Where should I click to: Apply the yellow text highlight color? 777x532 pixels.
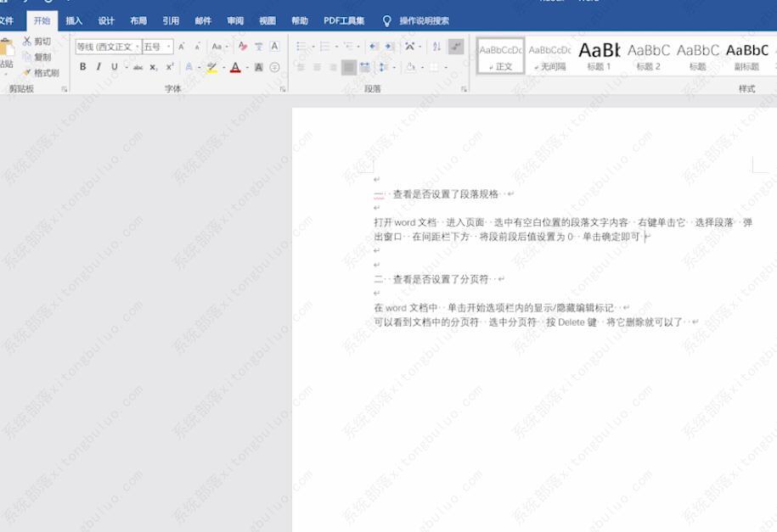click(211, 67)
